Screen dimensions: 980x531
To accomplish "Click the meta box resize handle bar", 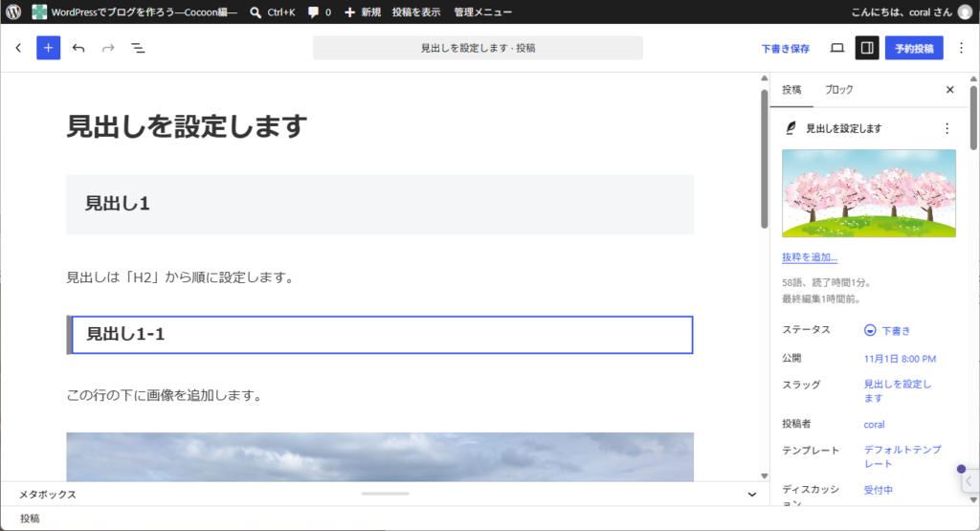I will pyautogui.click(x=385, y=494).
